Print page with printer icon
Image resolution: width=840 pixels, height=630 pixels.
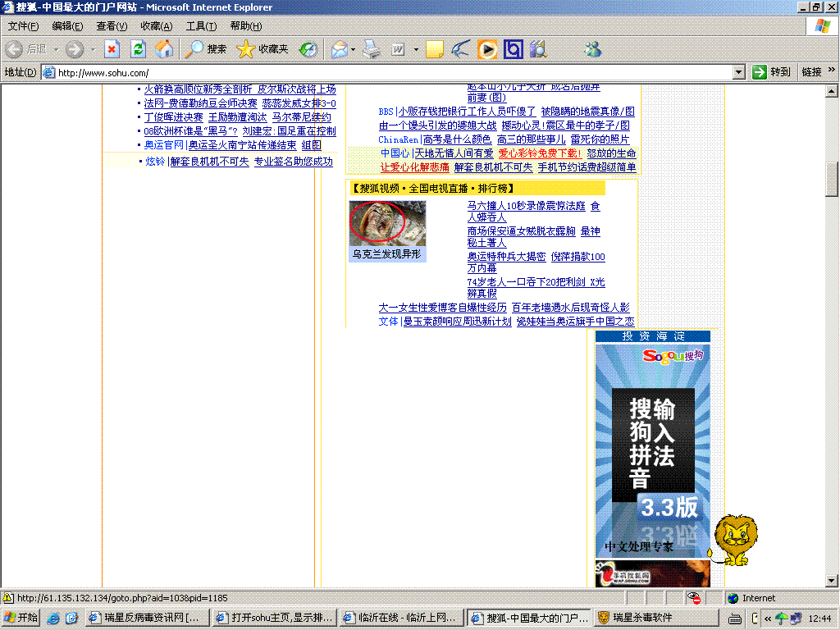pyautogui.click(x=372, y=49)
